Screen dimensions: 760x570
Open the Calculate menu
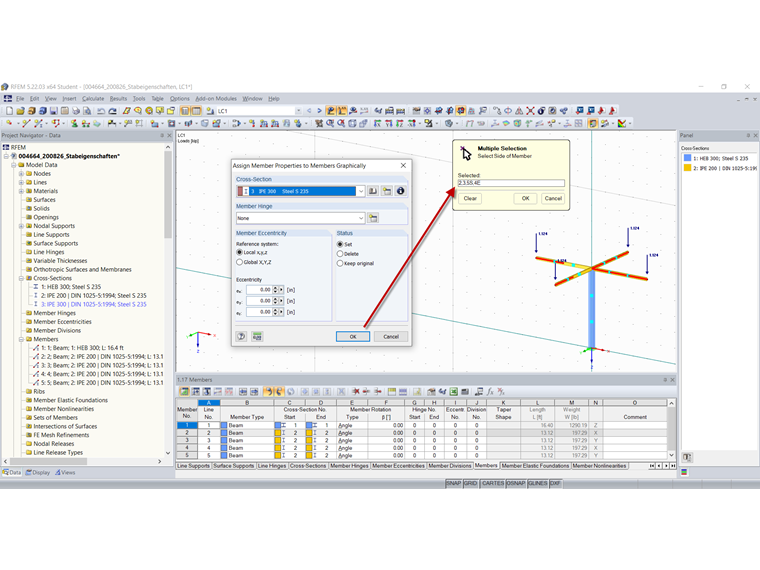click(x=93, y=98)
